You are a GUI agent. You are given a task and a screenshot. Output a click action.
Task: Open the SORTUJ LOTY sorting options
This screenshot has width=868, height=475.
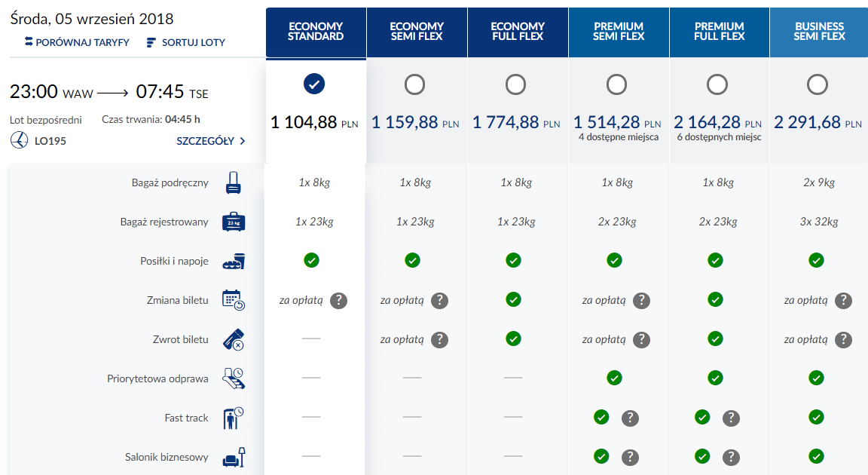tap(186, 42)
